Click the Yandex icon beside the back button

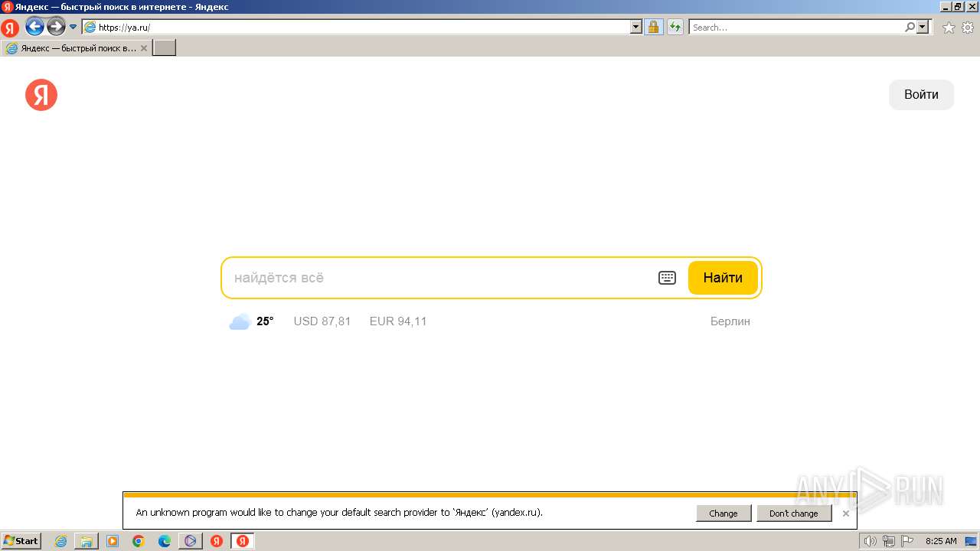pyautogui.click(x=10, y=28)
